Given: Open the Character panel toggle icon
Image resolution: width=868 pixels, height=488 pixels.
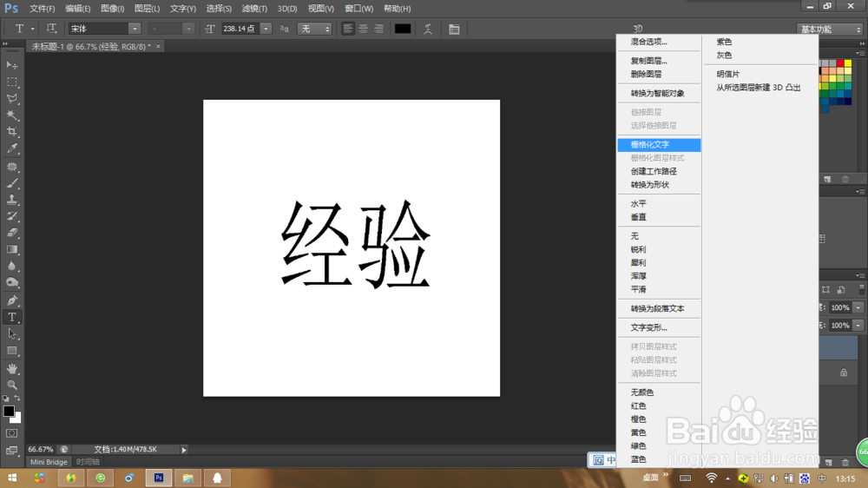Looking at the screenshot, I should click(x=454, y=29).
